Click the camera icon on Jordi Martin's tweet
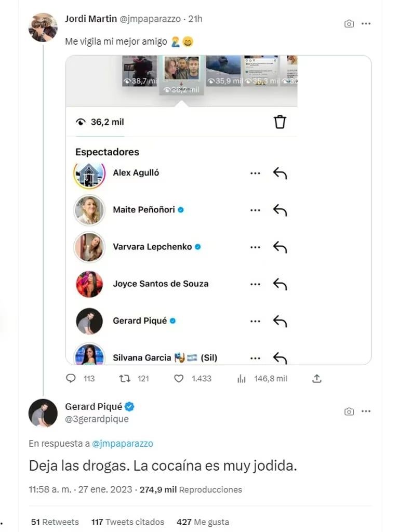 pyautogui.click(x=349, y=23)
